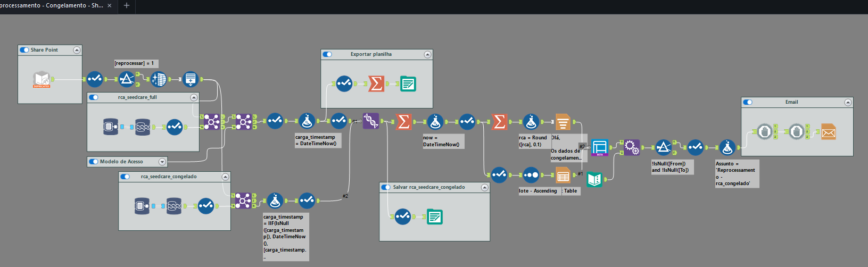Select the Sort tool labeled lote - Ascending
Screen dimensions: 868x267
(x=531, y=174)
